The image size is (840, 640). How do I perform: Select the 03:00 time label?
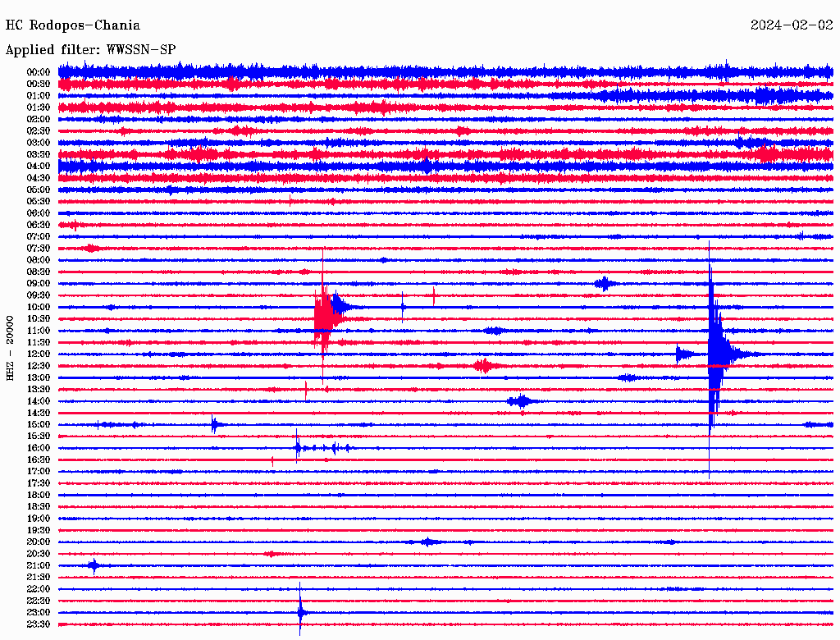click(39, 143)
